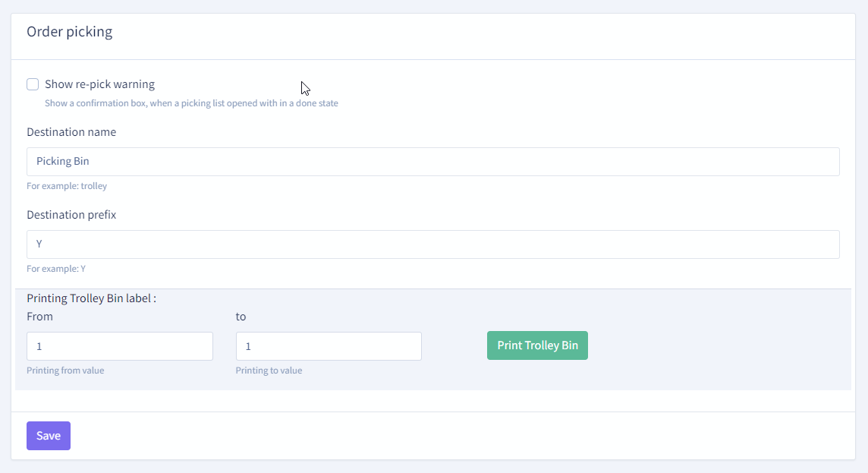Select the From value input box
This screenshot has width=868, height=473.
point(120,346)
